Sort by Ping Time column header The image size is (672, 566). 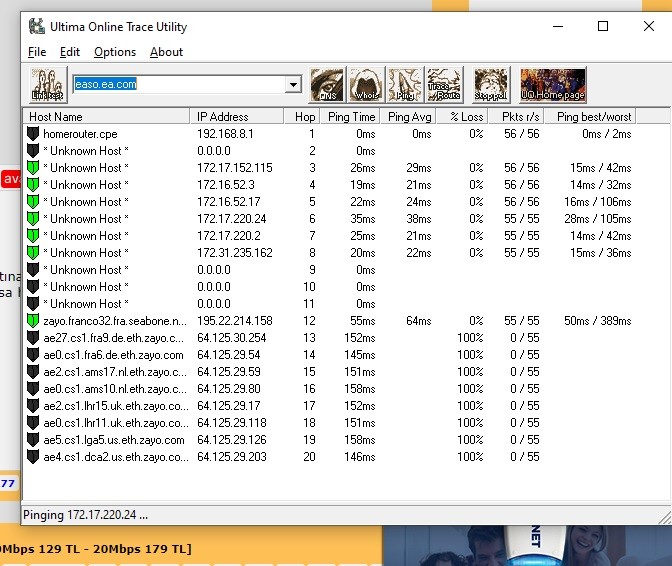click(x=349, y=117)
